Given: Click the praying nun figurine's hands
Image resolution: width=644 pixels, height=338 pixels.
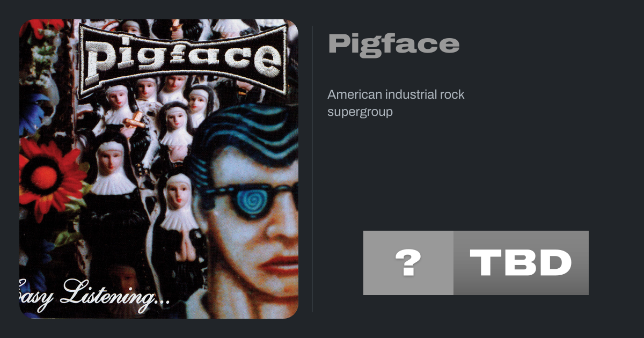Looking at the screenshot, I should point(186,251).
